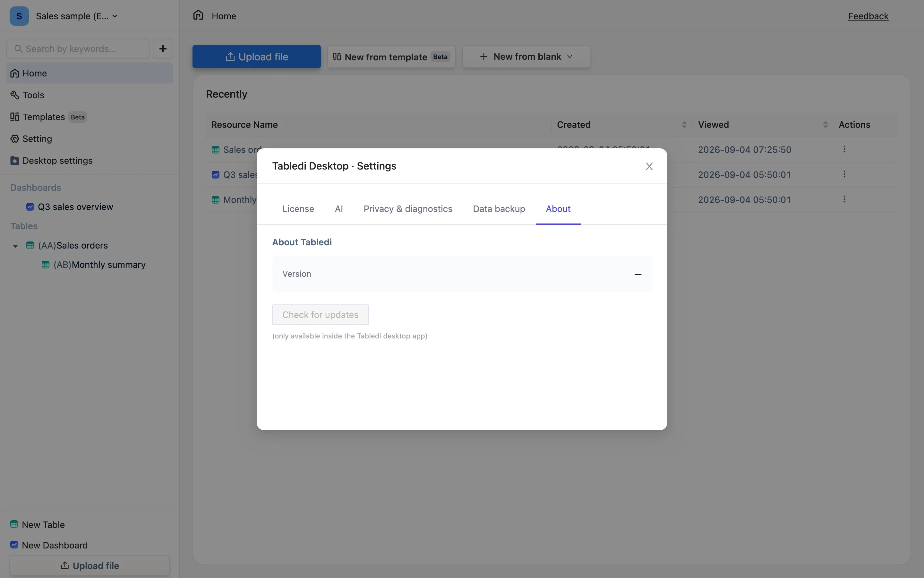
Task: Click the plus icon in New from blank
Action: (x=483, y=57)
